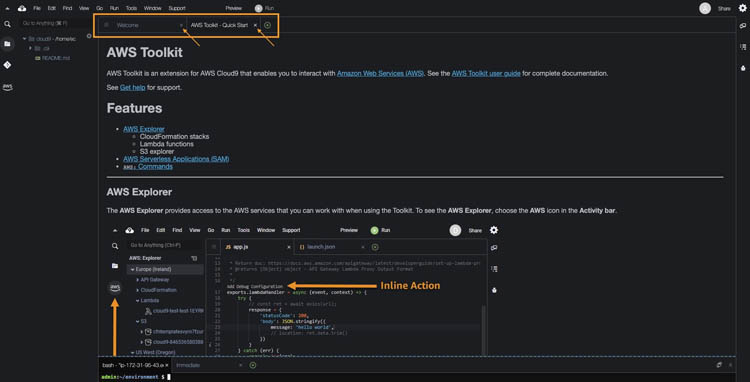
Task: Open the Tools menu
Action: pos(132,8)
